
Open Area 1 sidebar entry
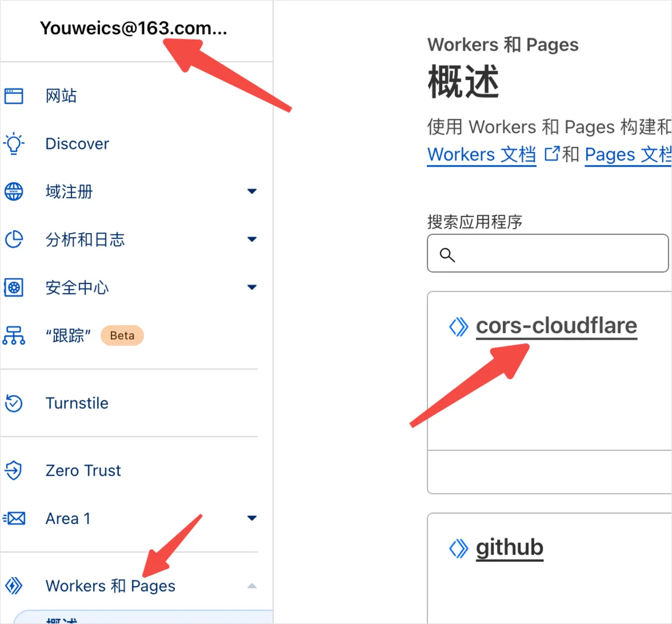click(68, 518)
